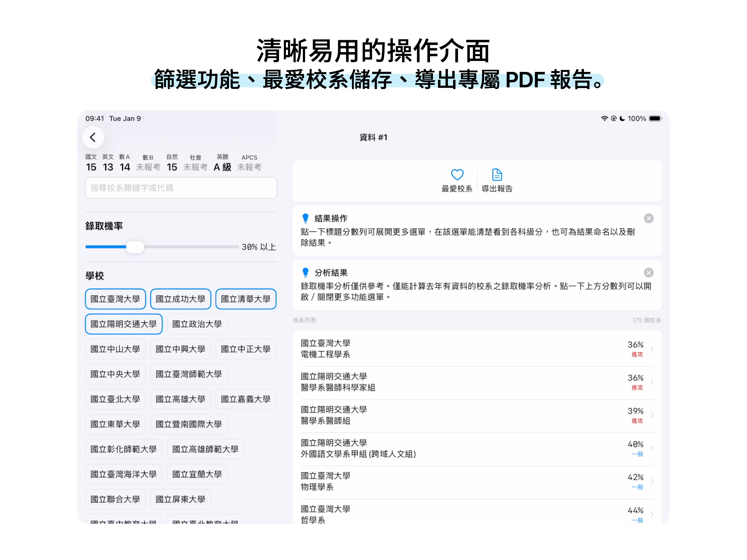
Task: Select the 國立宜蘭大學 filter chip
Action: tap(197, 474)
